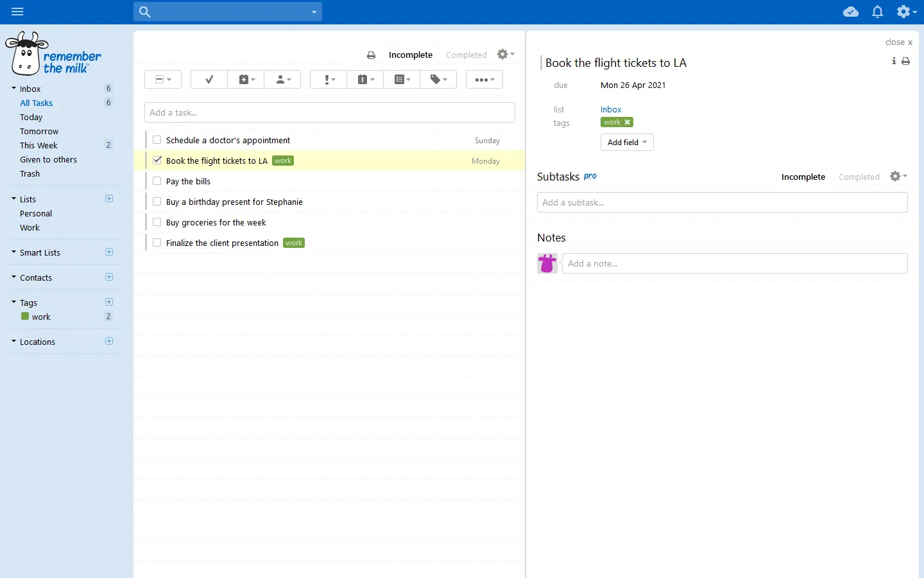Open the cloud sync status icon

[x=851, y=12]
